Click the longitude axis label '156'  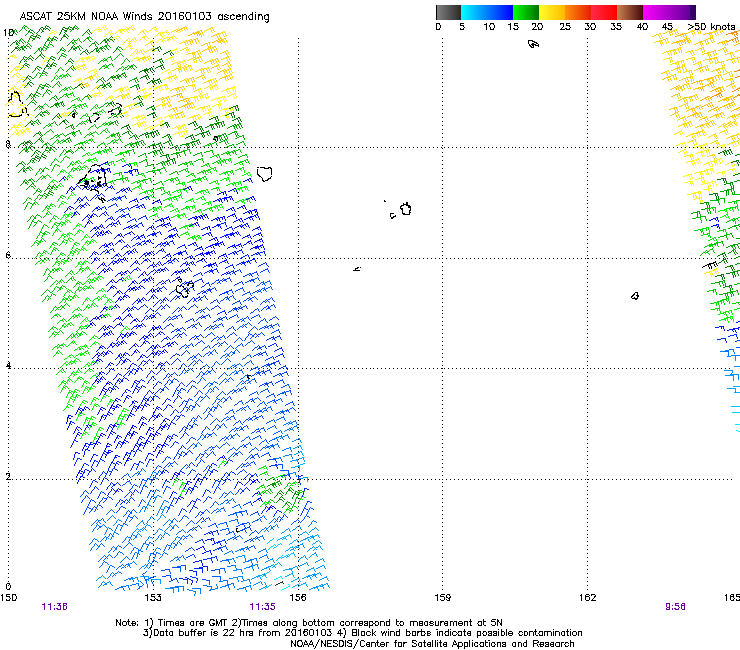point(298,598)
